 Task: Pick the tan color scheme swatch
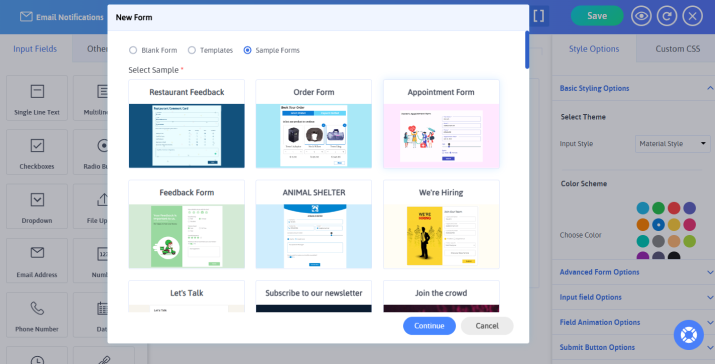(674, 241)
